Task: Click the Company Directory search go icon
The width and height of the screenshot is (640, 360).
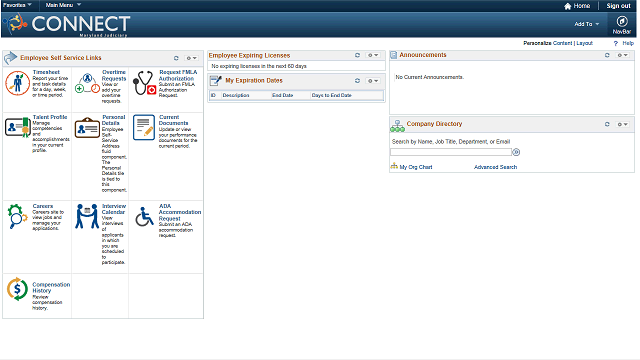Action: 516,152
